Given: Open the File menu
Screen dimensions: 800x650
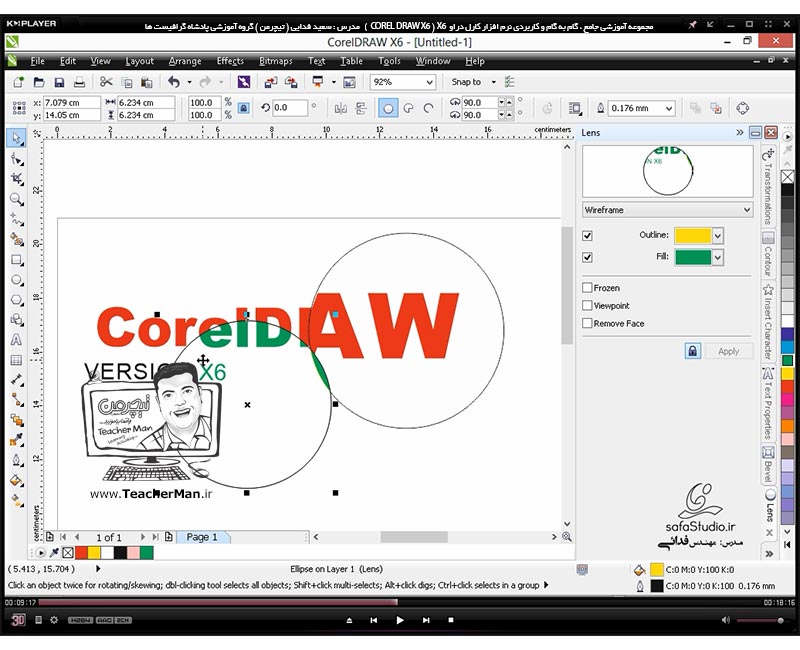Looking at the screenshot, I should coord(37,61).
